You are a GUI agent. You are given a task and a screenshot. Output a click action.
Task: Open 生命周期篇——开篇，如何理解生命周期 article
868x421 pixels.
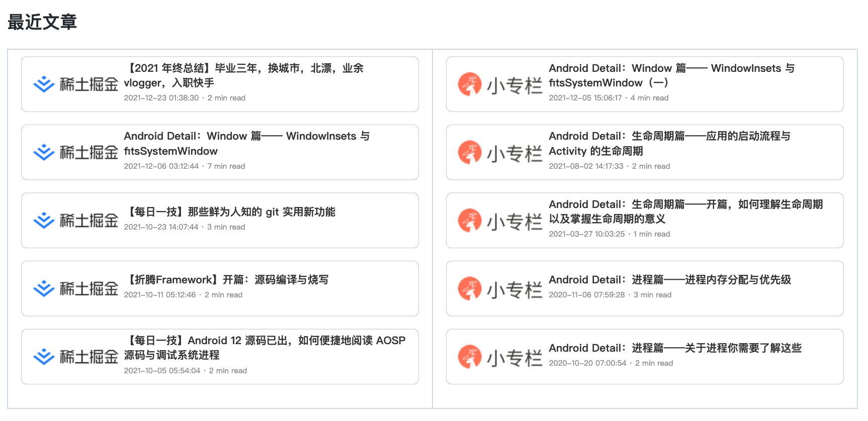[686, 212]
